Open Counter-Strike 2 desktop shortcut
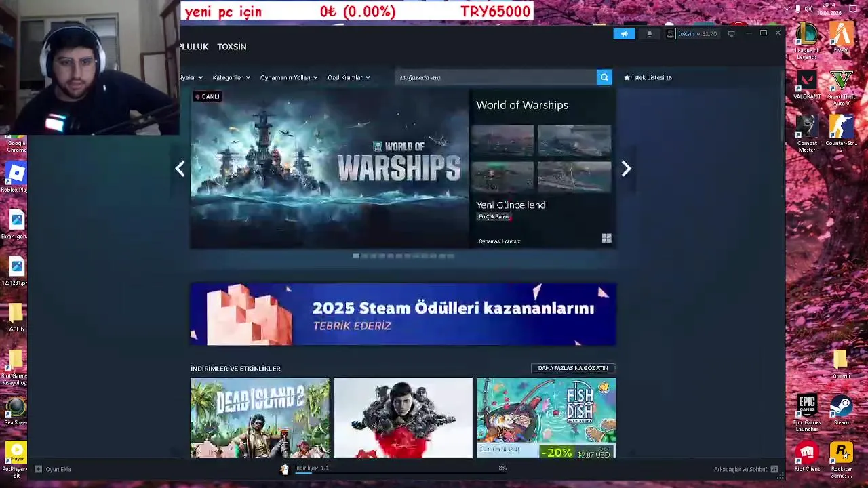Image resolution: width=868 pixels, height=488 pixels. pos(842,134)
